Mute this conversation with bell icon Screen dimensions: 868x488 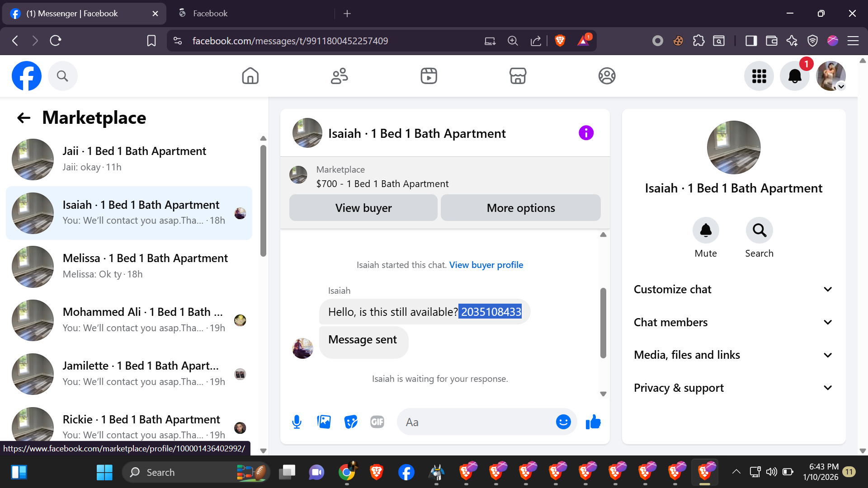[706, 231]
